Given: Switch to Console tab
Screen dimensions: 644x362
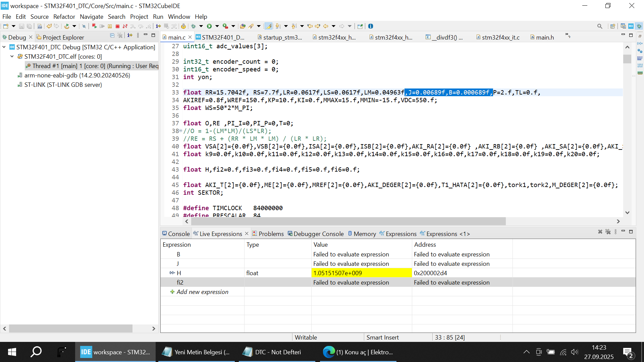Looking at the screenshot, I should click(x=176, y=234).
